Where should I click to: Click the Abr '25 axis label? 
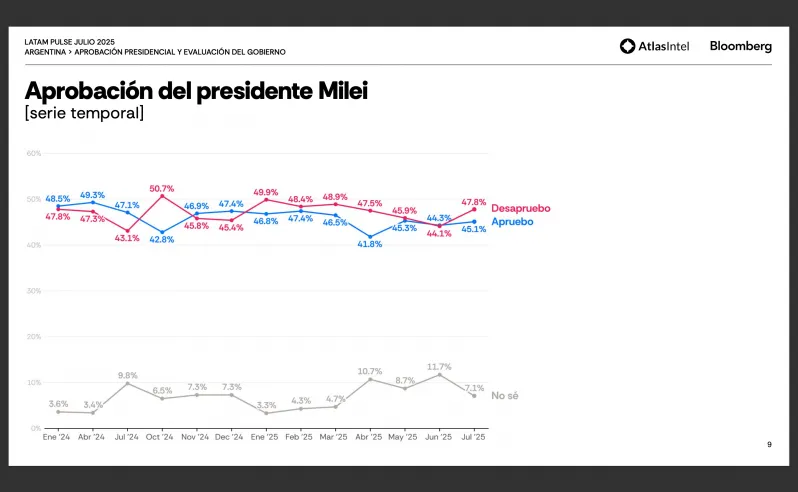[368, 437]
